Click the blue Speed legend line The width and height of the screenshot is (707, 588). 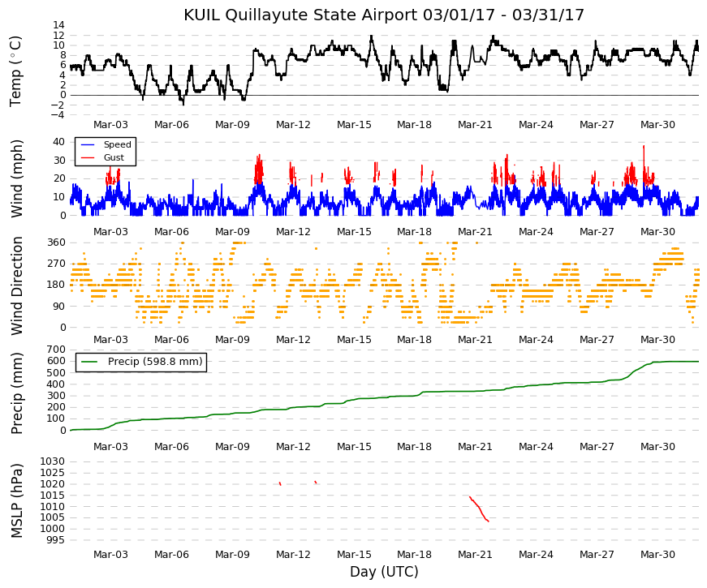(x=88, y=145)
